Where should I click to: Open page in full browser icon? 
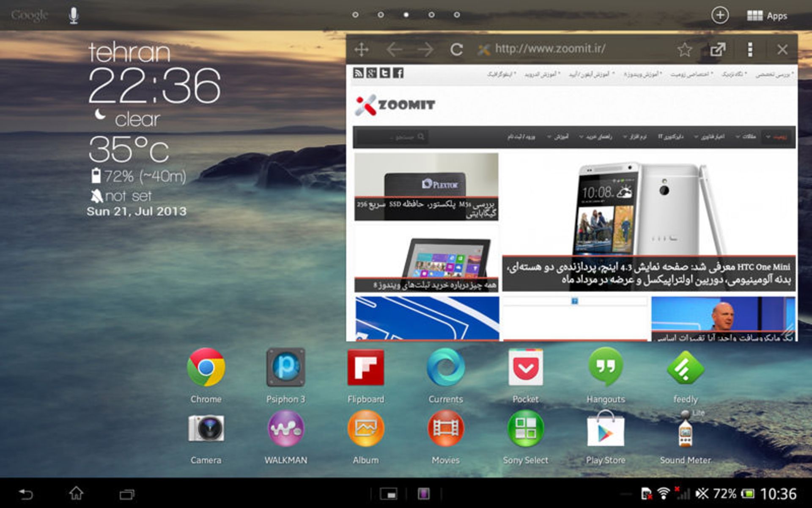click(718, 50)
